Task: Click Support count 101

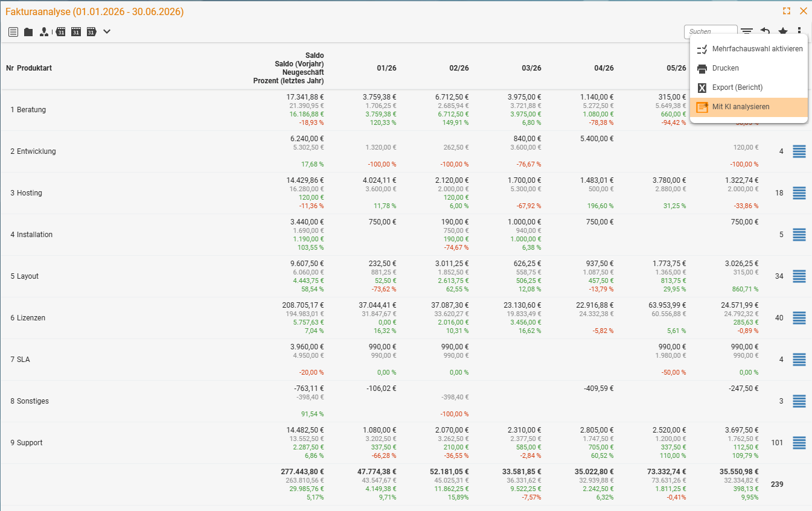Action: pos(777,443)
